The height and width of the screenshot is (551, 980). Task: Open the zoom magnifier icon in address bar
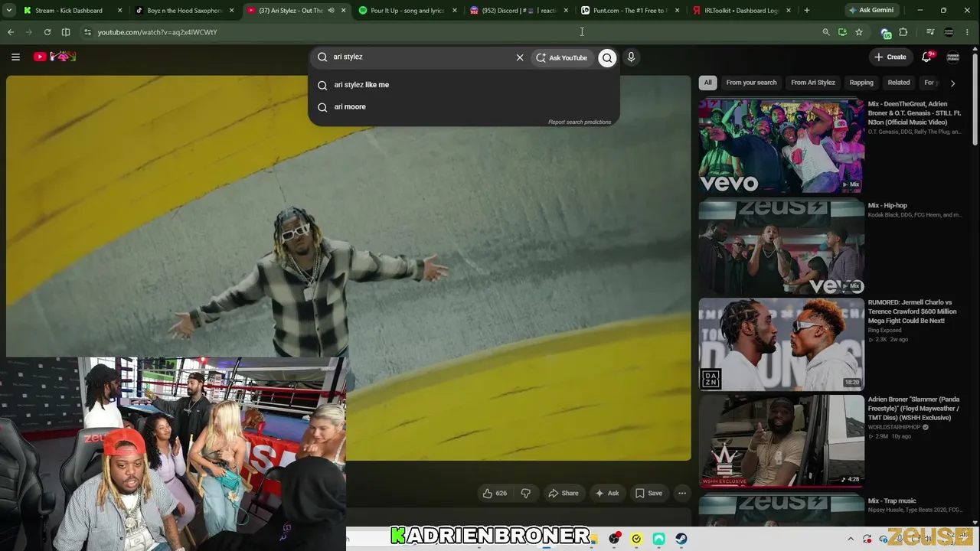[x=825, y=32]
